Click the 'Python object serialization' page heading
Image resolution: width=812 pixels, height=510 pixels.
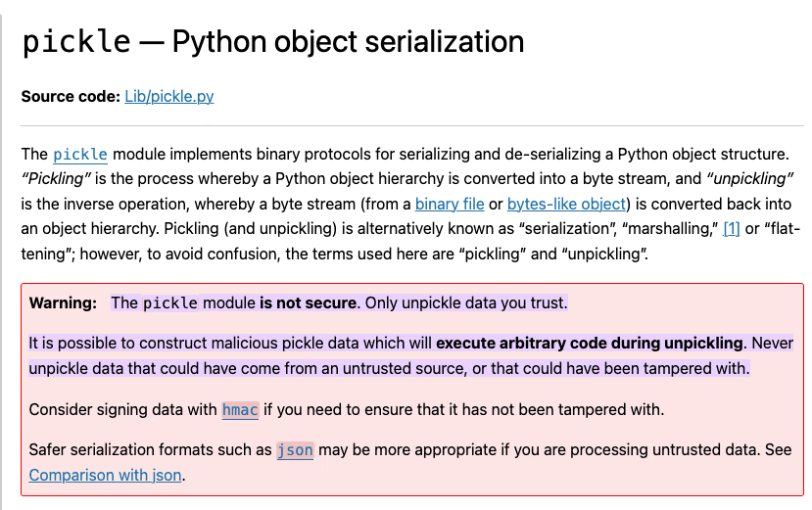point(348,41)
